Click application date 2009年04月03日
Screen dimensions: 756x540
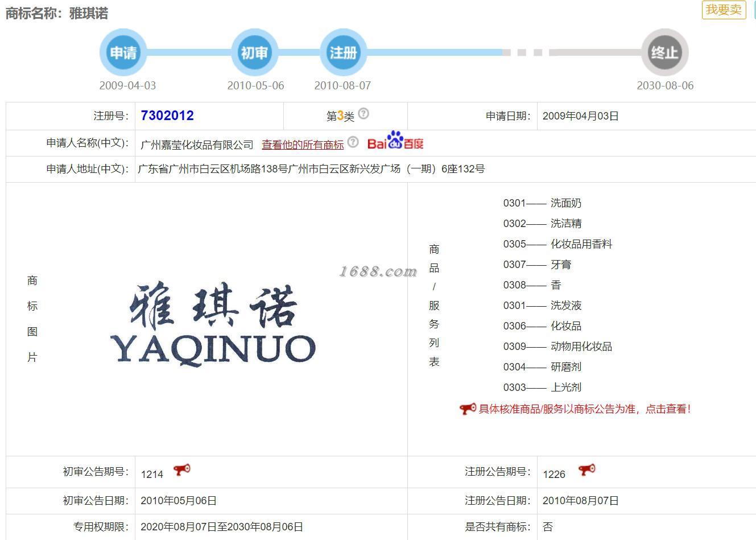[580, 116]
